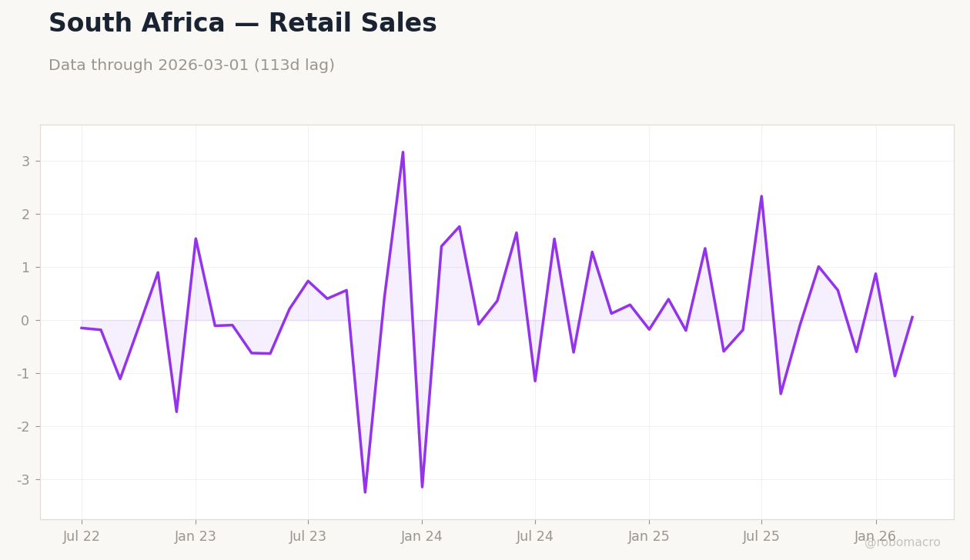This screenshot has height=560, width=970.
Task: Select the "Jan 26" x-axis label
Action: click(x=875, y=537)
